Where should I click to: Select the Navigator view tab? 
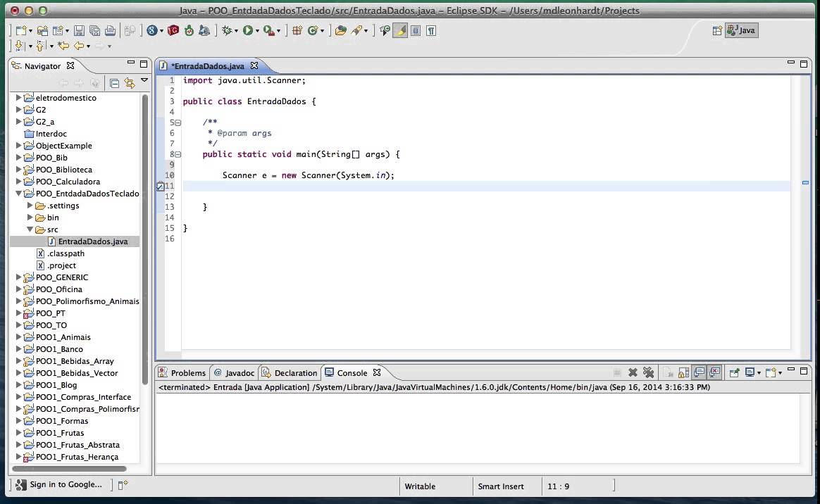(x=42, y=66)
